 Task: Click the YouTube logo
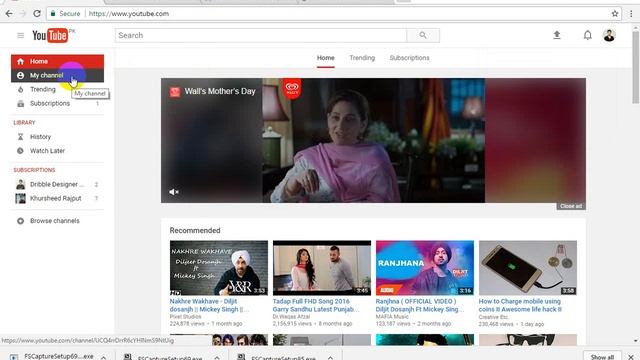tap(52, 36)
